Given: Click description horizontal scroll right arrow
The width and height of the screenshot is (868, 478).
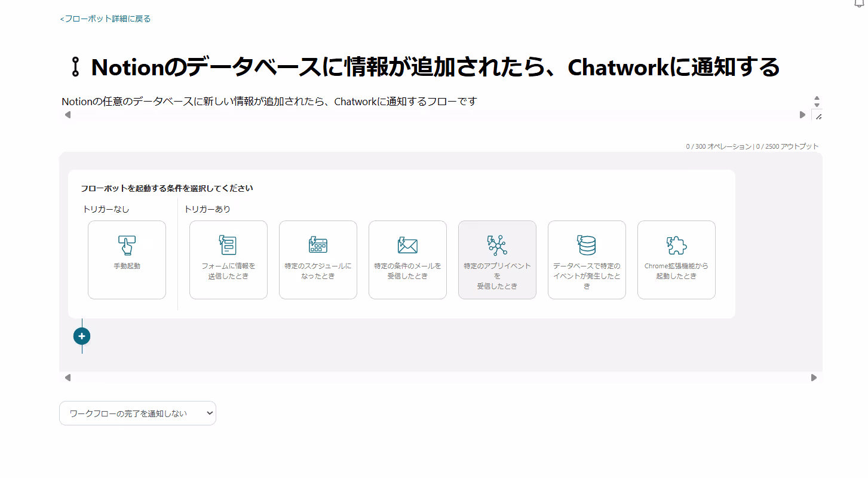Looking at the screenshot, I should (802, 115).
